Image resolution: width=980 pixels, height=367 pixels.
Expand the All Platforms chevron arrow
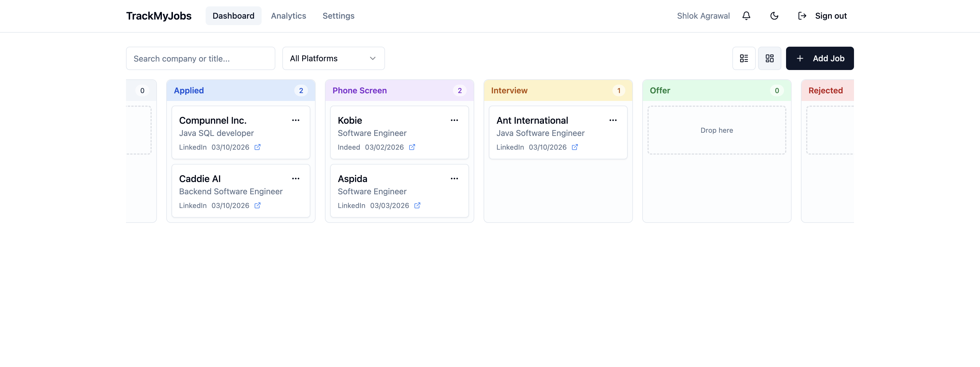click(x=372, y=58)
